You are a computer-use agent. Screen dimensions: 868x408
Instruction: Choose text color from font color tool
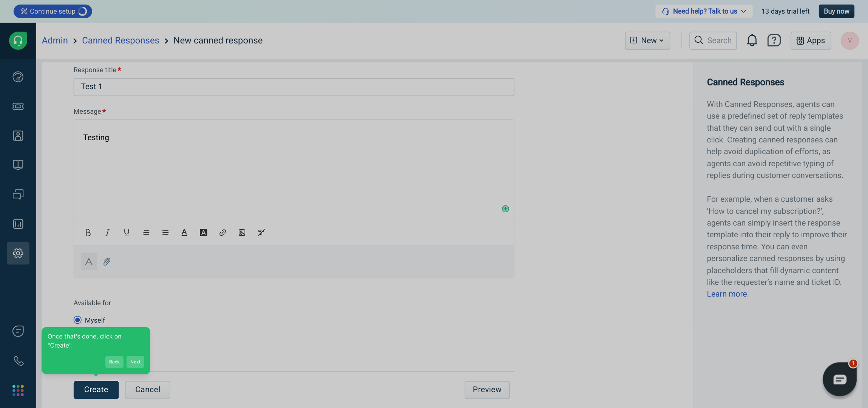184,233
